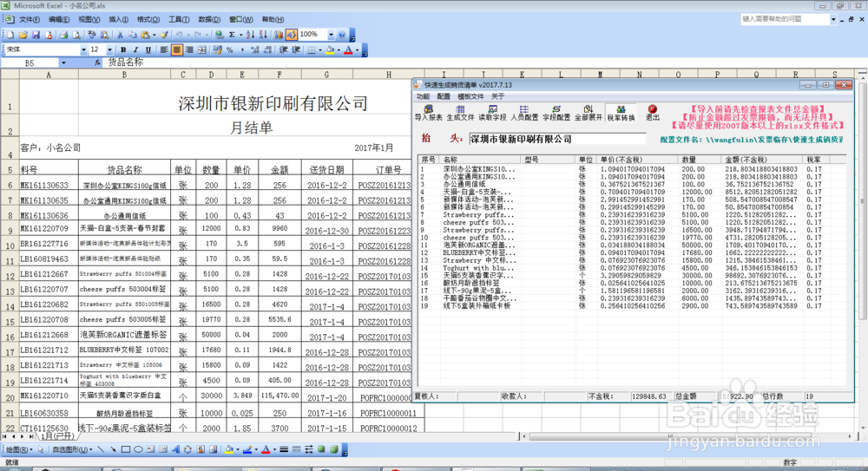
Task: Save the workbook with floppy icon
Action: pos(36,35)
